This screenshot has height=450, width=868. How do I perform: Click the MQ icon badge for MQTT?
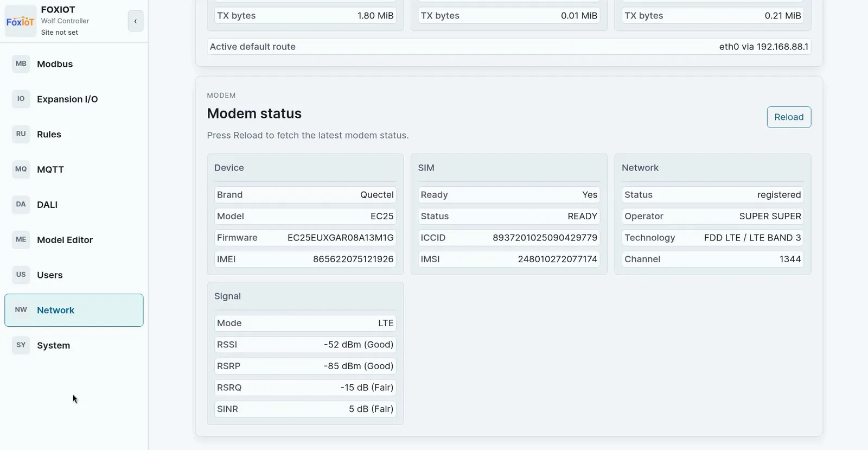pos(21,169)
